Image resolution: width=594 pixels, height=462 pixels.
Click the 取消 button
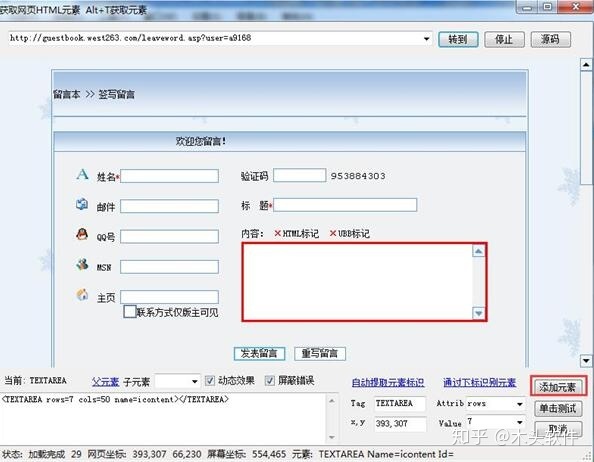[558, 428]
